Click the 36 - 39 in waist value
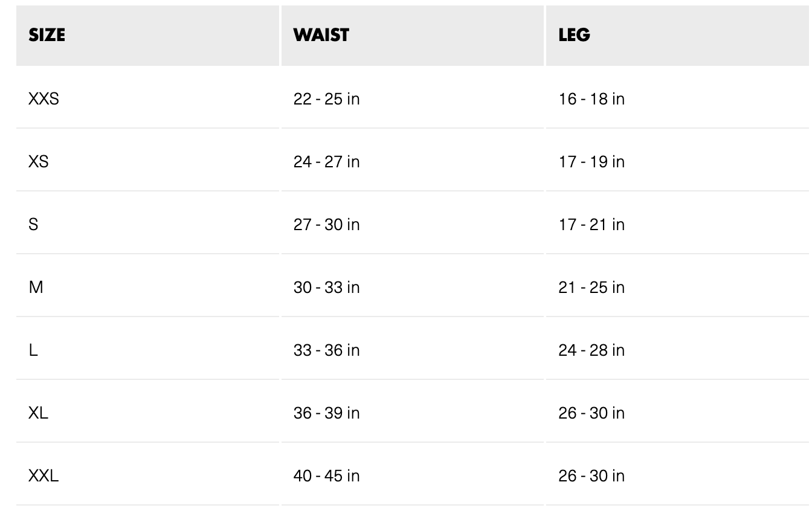The height and width of the screenshot is (511, 812). tap(326, 413)
